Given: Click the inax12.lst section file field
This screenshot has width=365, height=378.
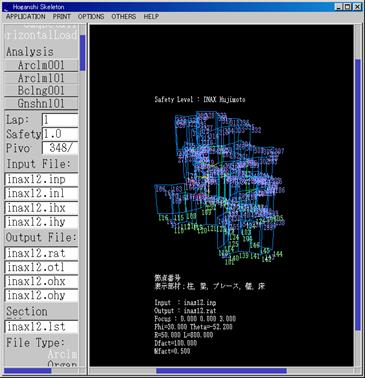Looking at the screenshot, I should click(41, 327).
